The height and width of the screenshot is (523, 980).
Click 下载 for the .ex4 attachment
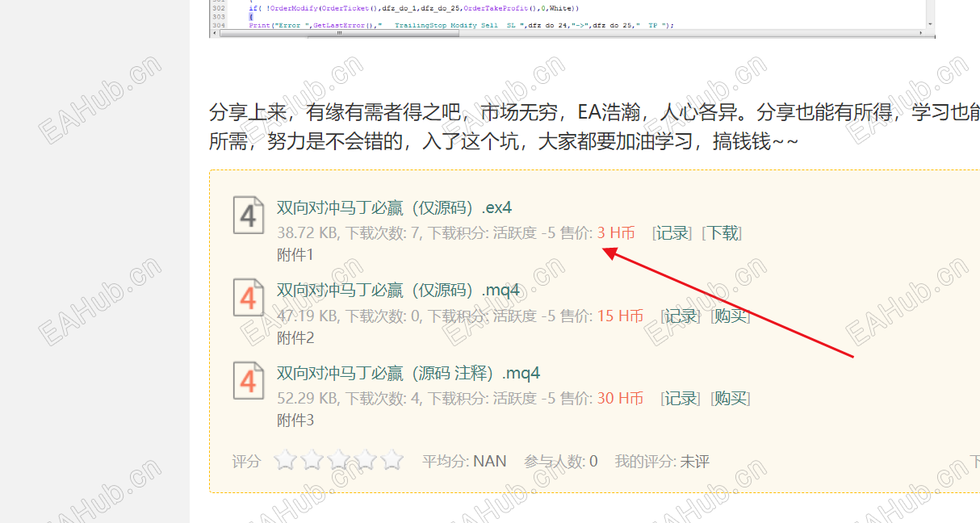pos(722,233)
